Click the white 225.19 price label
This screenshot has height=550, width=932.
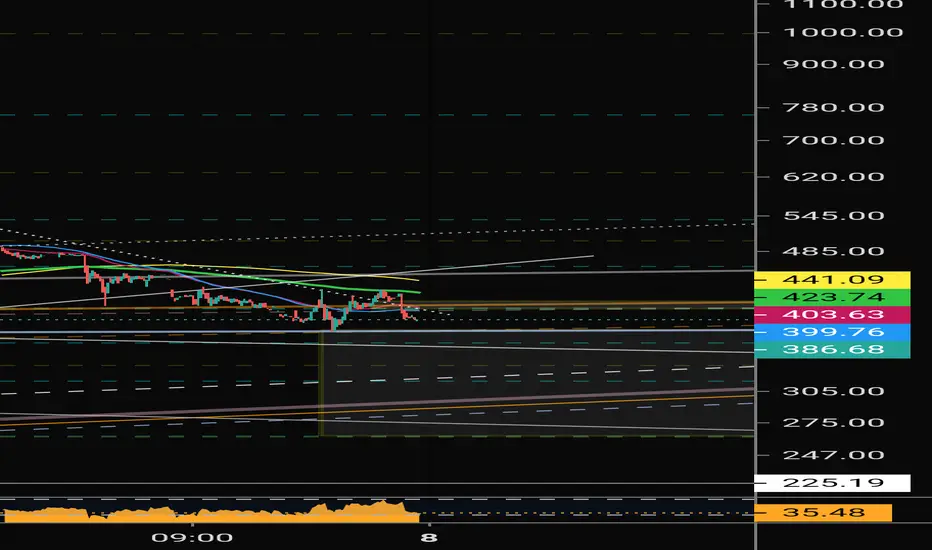point(832,483)
